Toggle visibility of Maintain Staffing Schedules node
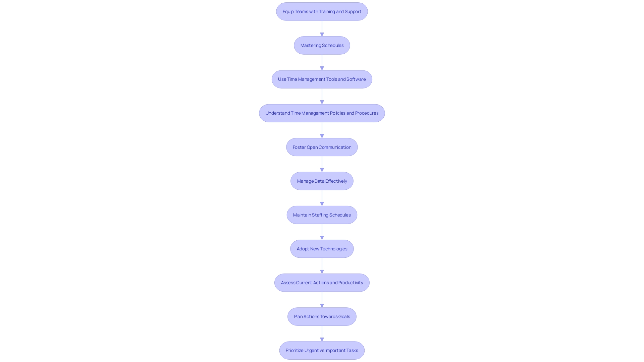The height and width of the screenshot is (362, 644). coord(322,215)
